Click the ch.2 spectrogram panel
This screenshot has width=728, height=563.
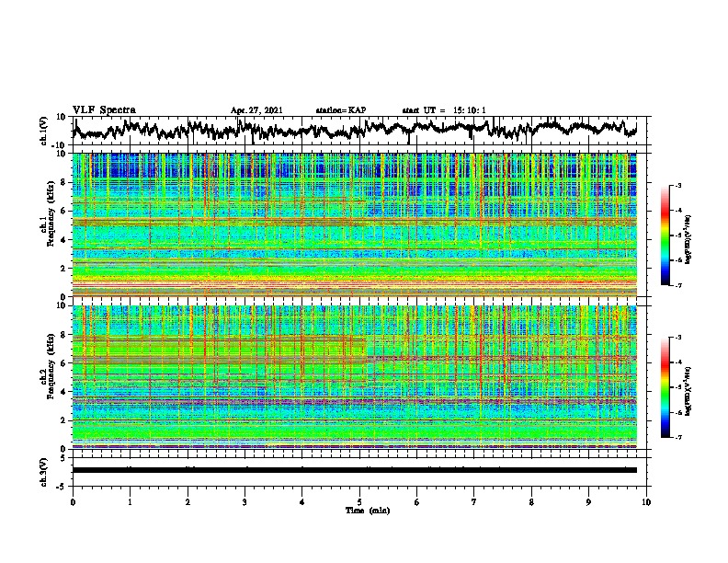[354, 377]
